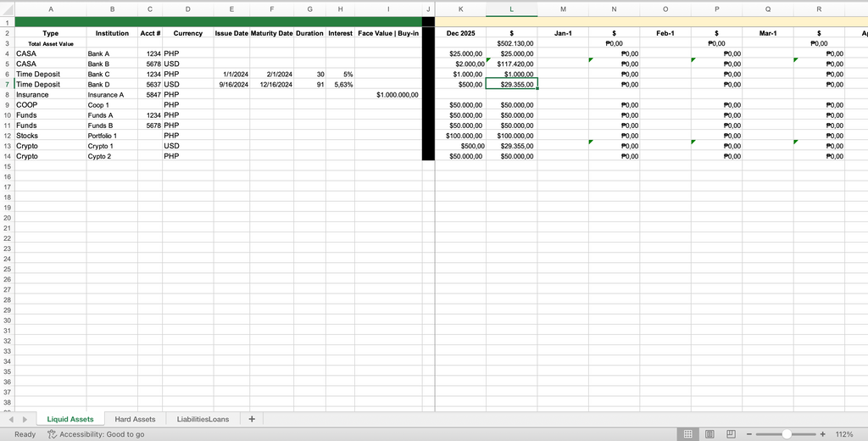Select row 14 header

point(7,156)
